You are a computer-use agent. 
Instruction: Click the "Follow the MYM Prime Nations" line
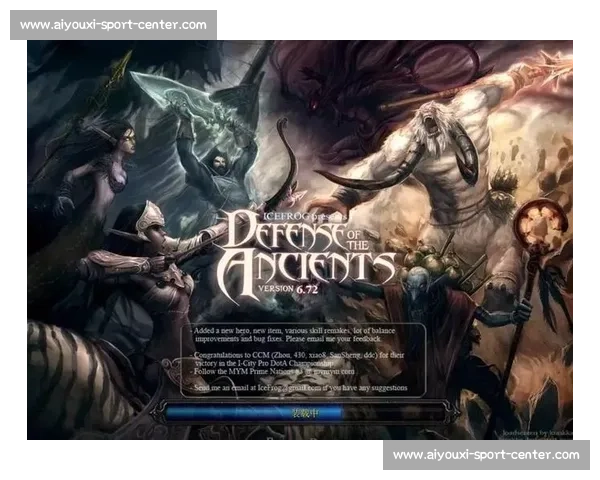tap(273, 371)
